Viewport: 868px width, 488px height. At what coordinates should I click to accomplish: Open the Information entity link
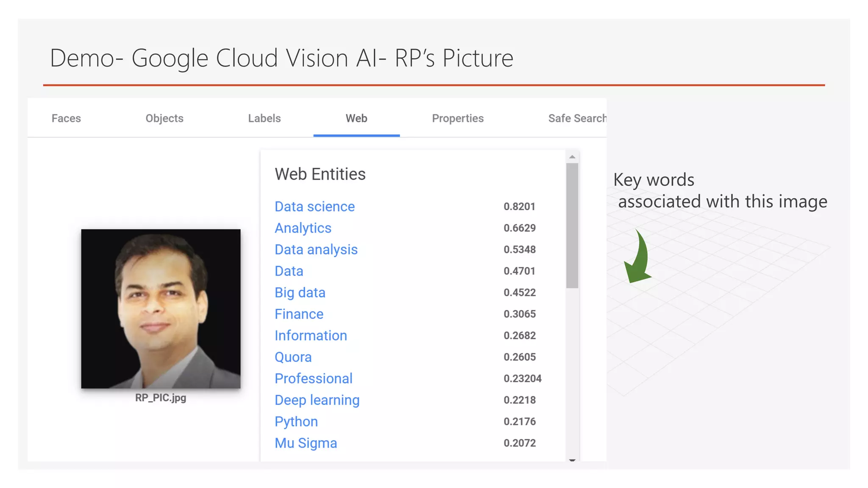click(311, 335)
